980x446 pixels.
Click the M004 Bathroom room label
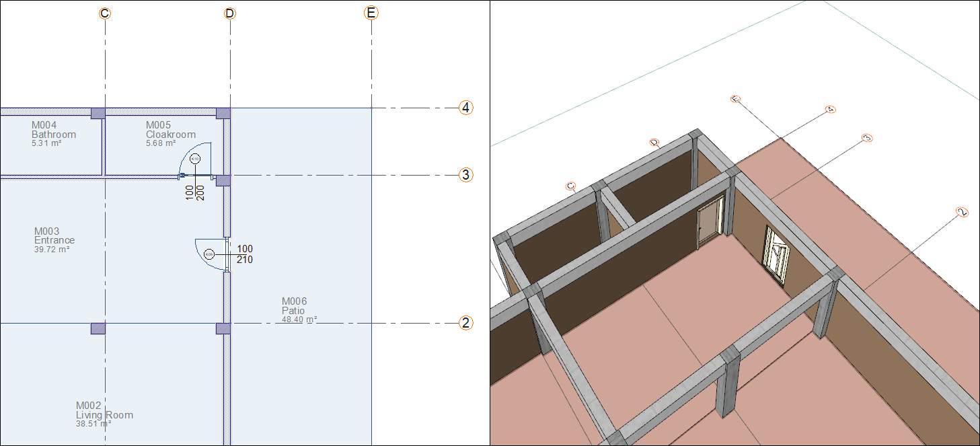coord(54,134)
